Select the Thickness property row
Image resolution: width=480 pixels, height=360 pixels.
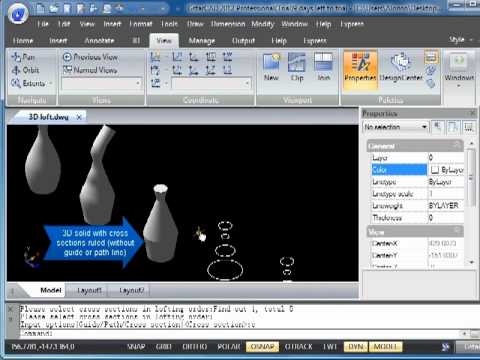[417, 218]
